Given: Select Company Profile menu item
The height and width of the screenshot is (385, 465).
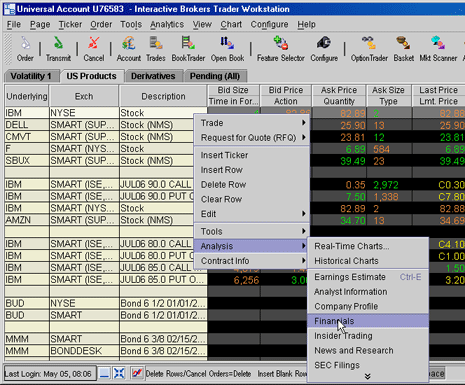Looking at the screenshot, I should point(368,306).
